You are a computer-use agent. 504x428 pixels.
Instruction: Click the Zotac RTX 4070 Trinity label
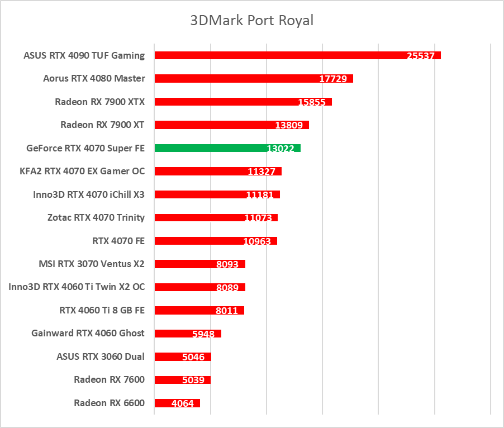coord(96,217)
